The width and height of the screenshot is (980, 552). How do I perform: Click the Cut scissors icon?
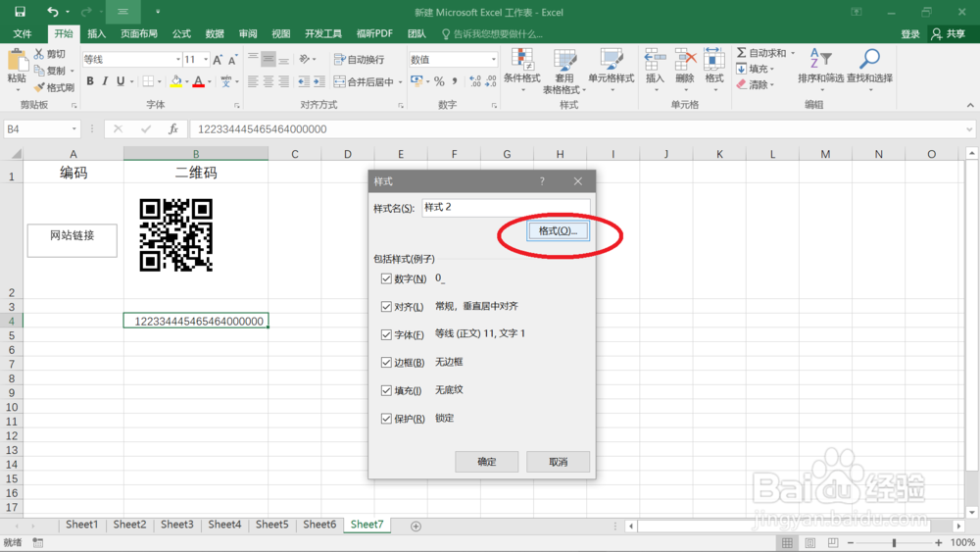(39, 54)
